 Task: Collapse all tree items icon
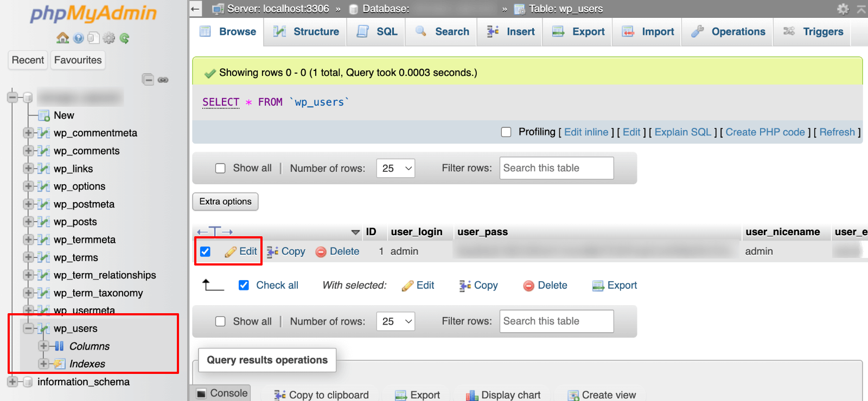click(x=148, y=80)
